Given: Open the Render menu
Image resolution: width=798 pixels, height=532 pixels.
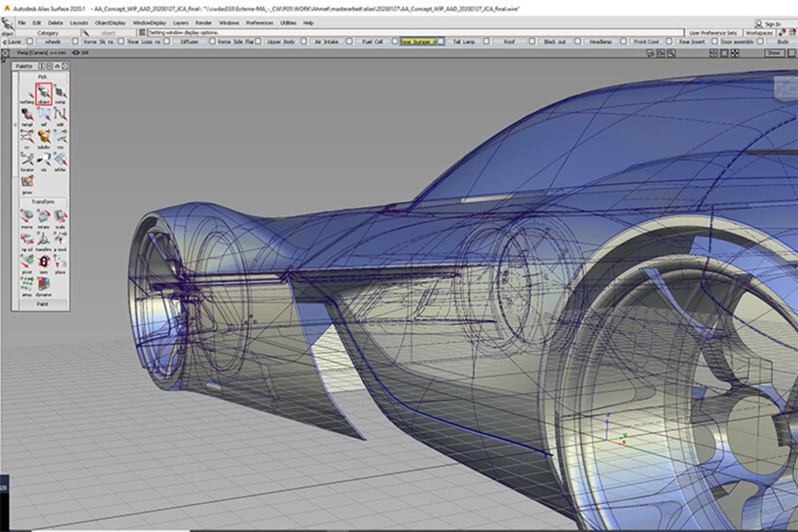Looking at the screenshot, I should coord(204,23).
